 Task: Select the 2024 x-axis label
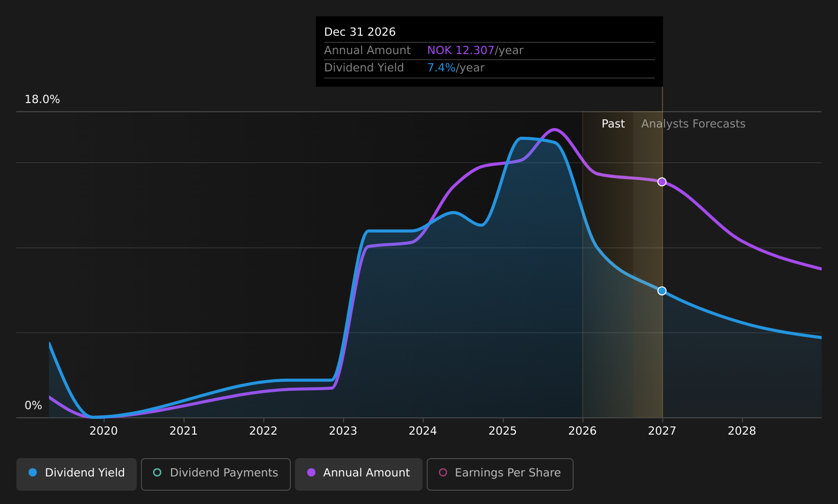click(423, 431)
